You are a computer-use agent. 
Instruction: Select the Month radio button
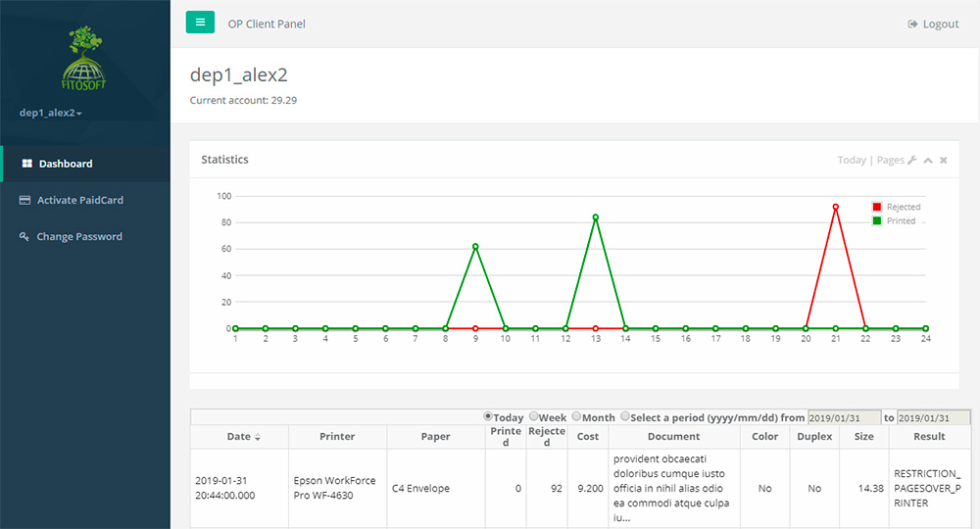(576, 416)
